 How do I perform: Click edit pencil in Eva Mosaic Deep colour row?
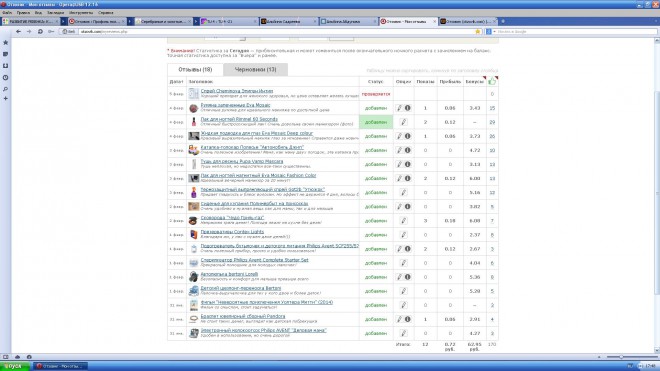[399, 136]
